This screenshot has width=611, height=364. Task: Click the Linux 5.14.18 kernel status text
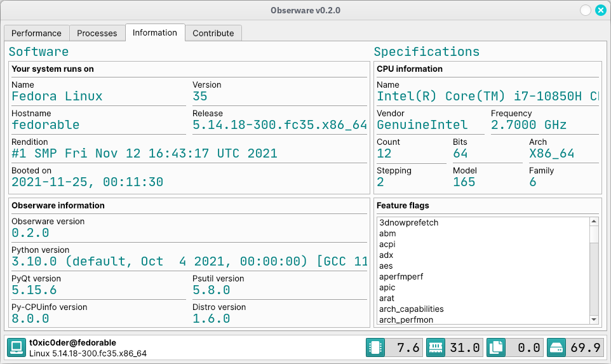click(88, 353)
